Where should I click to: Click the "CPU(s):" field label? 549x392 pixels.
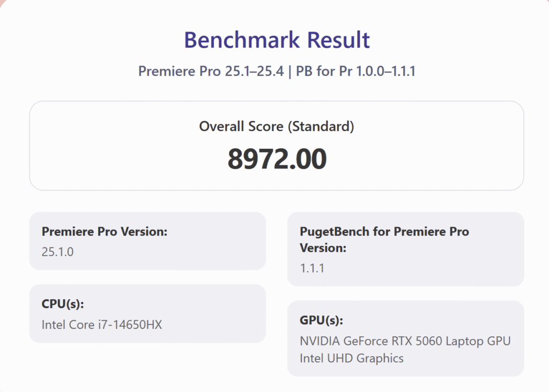pos(63,304)
